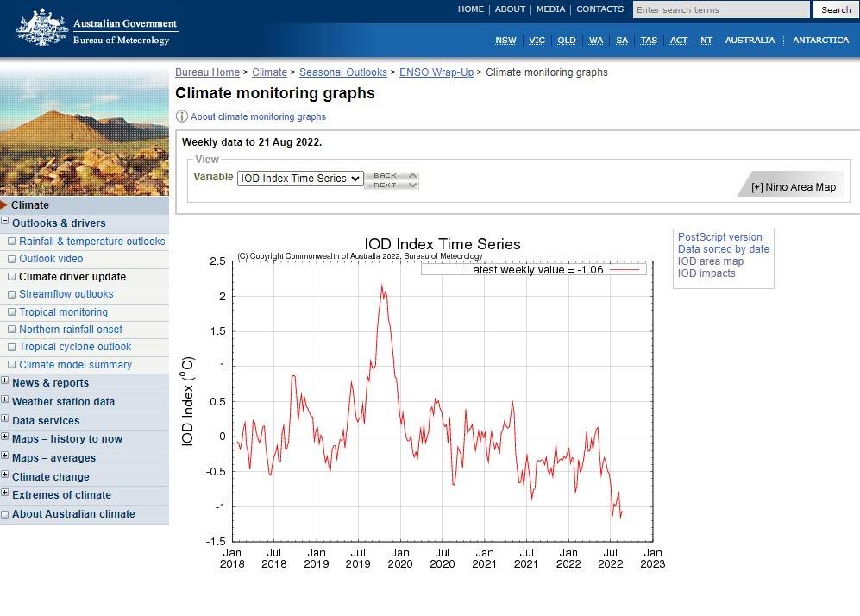
Task: Click the bullet icon beside Outlook video
Action: click(12, 259)
